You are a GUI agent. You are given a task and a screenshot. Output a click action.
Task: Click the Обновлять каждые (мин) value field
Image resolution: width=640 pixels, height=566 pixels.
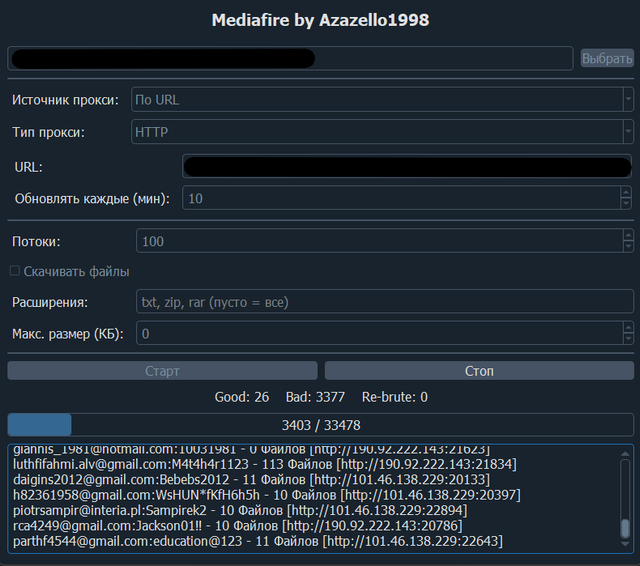tap(401, 198)
